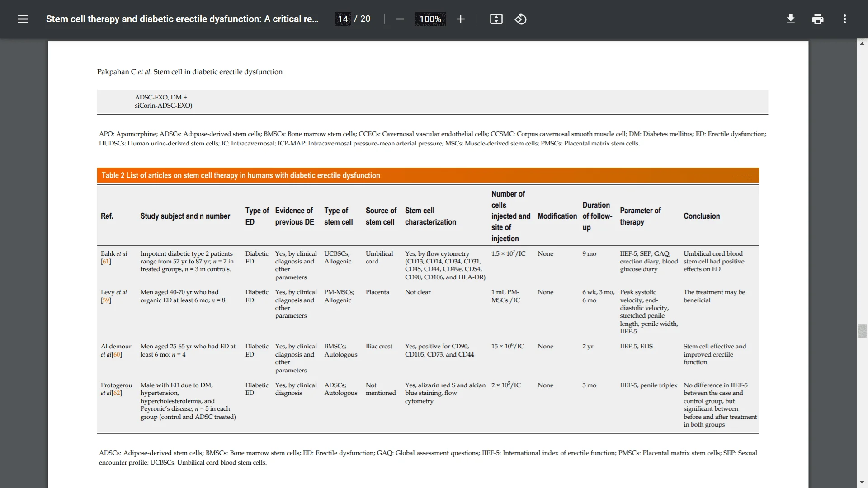Open reference link 60 for Al demour
Image resolution: width=868 pixels, height=488 pixels.
117,355
